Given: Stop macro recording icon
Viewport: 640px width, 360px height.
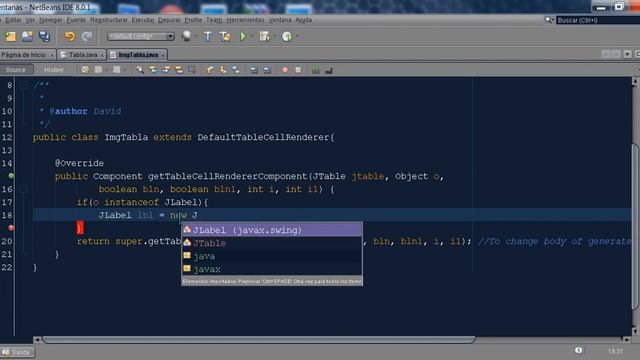Looking at the screenshot, I should pos(298,70).
